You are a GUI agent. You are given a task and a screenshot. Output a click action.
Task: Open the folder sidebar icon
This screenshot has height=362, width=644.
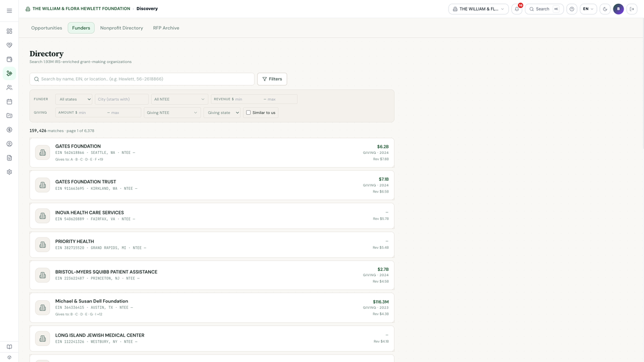pos(9,115)
